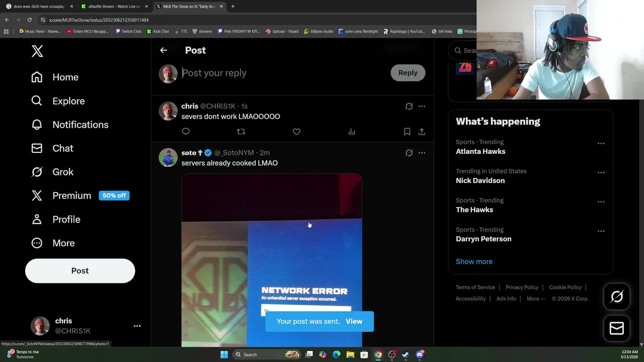644x362 pixels.
Task: Open Darryn Peterson trending topic
Action: (x=484, y=239)
